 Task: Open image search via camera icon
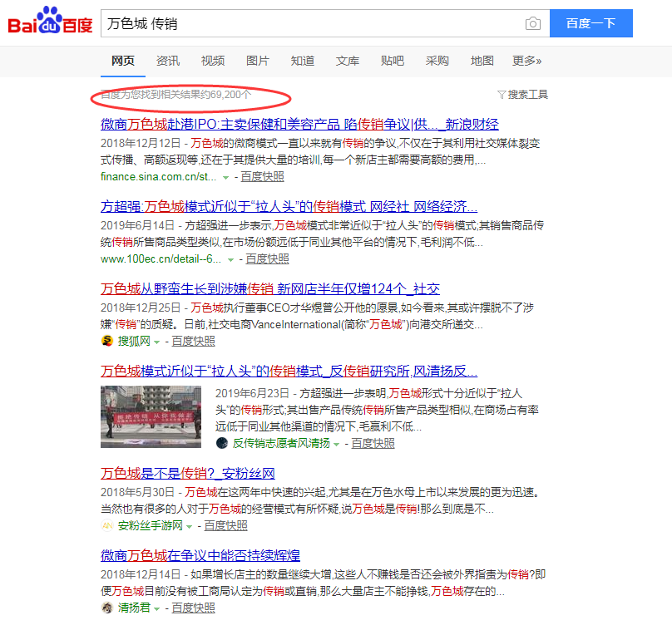point(533,23)
